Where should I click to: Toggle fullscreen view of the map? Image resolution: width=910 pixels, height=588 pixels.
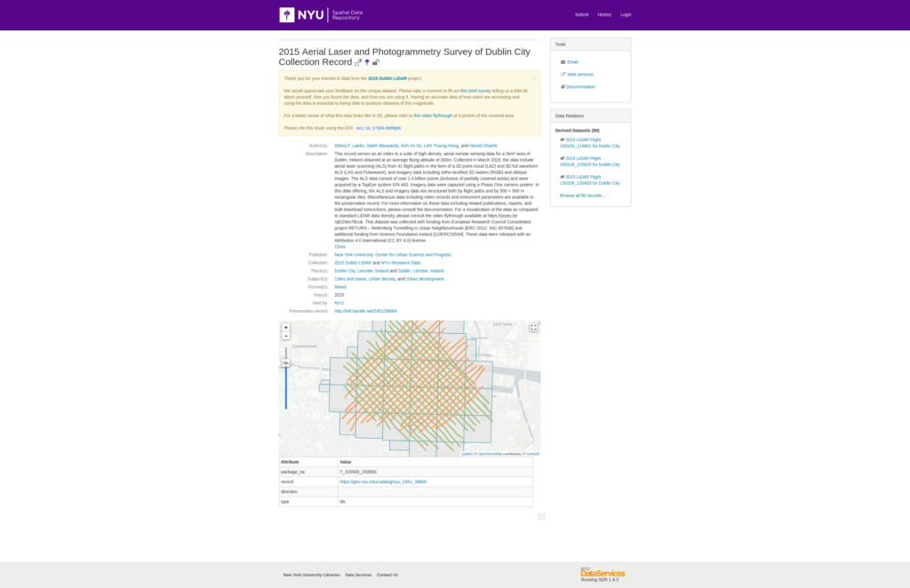click(533, 328)
